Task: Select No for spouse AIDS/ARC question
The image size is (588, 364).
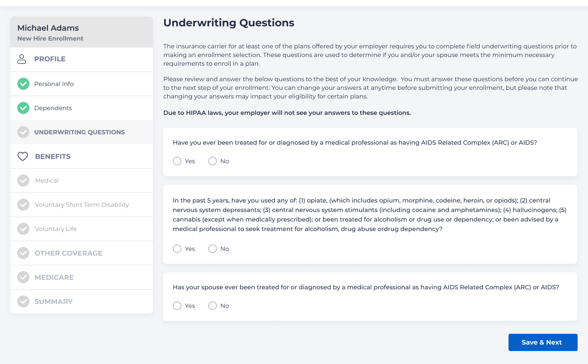Action: tap(213, 306)
